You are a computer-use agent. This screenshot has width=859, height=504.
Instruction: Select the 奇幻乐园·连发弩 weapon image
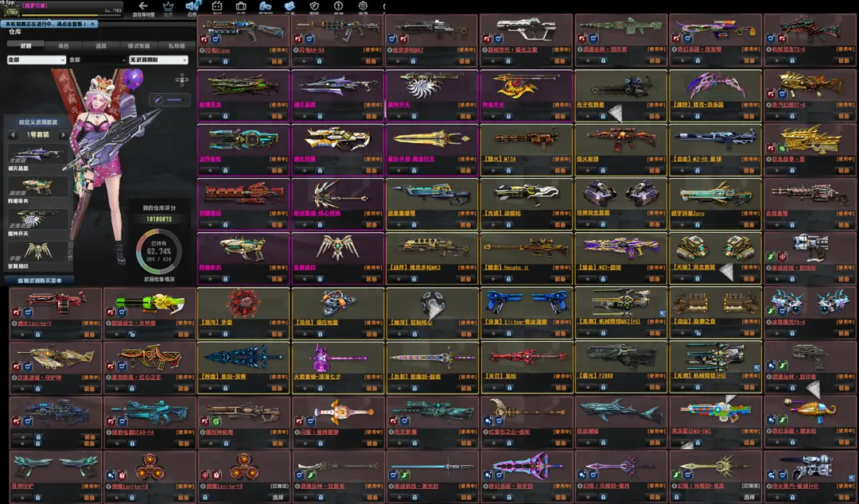715,30
